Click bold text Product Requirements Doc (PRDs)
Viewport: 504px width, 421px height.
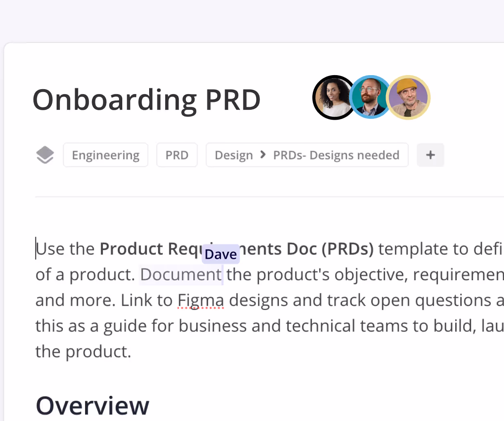[237, 249]
